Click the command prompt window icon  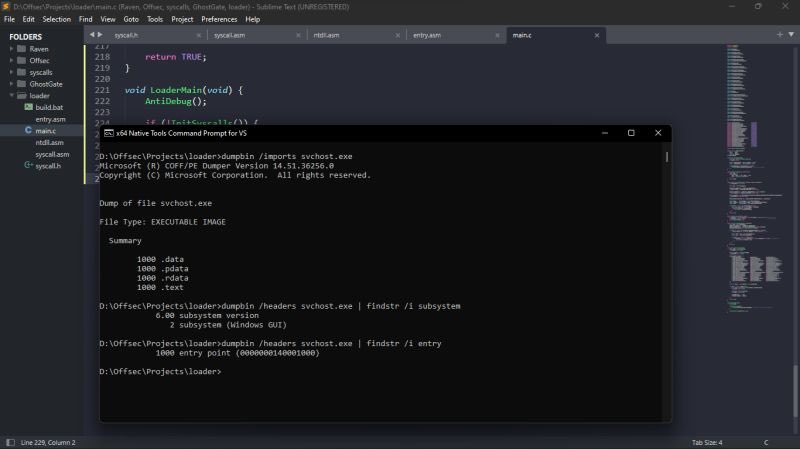tap(108, 133)
